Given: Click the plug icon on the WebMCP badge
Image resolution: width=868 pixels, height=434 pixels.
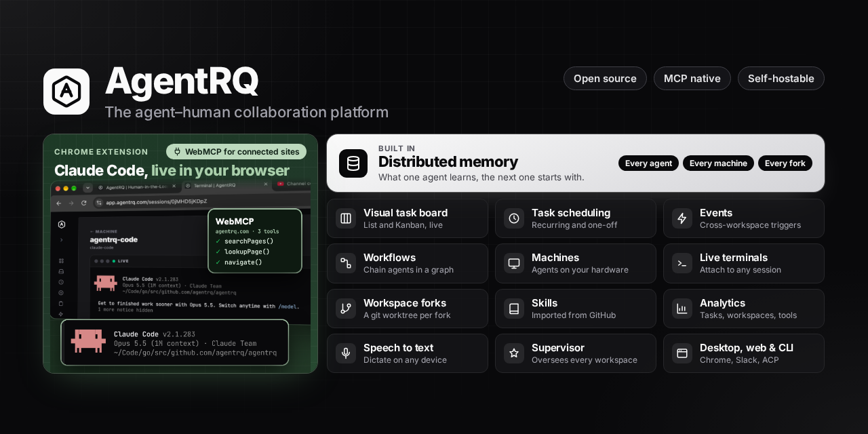Looking at the screenshot, I should 177,152.
